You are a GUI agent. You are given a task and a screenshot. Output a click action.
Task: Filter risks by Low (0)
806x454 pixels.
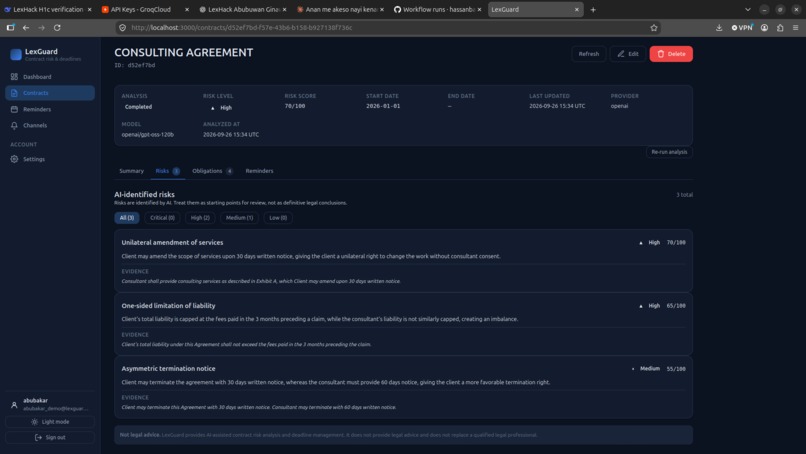pos(278,218)
